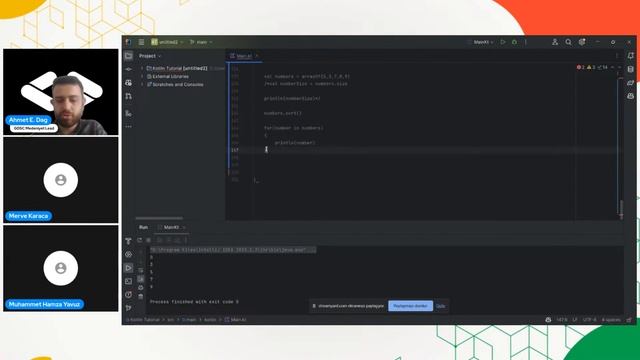640x360 pixels.
Task: Select Ahmet E. Dag video thumbnail
Action: point(61,92)
